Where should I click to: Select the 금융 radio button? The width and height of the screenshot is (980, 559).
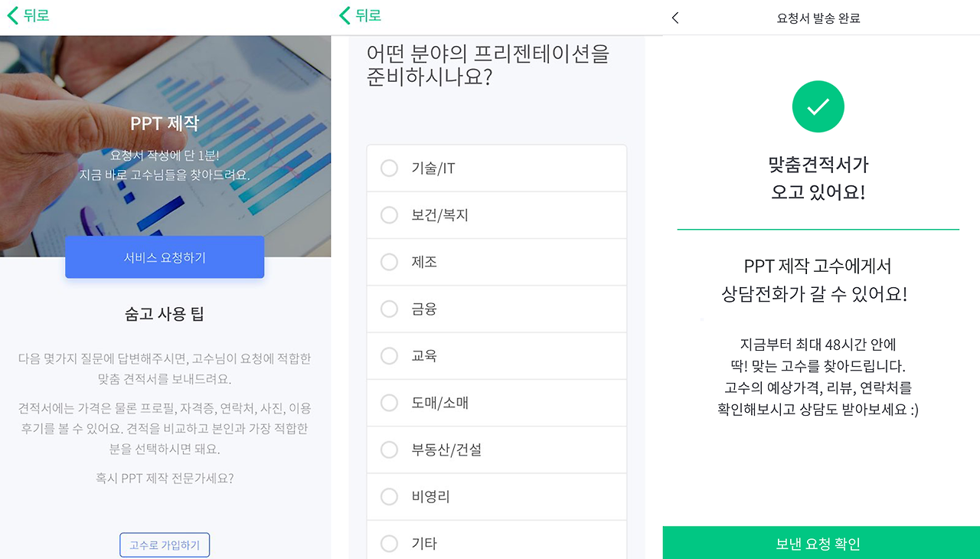[389, 309]
